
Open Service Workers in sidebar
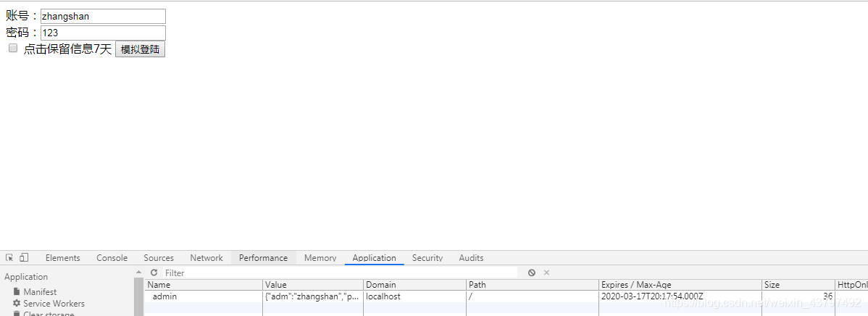coord(48,303)
